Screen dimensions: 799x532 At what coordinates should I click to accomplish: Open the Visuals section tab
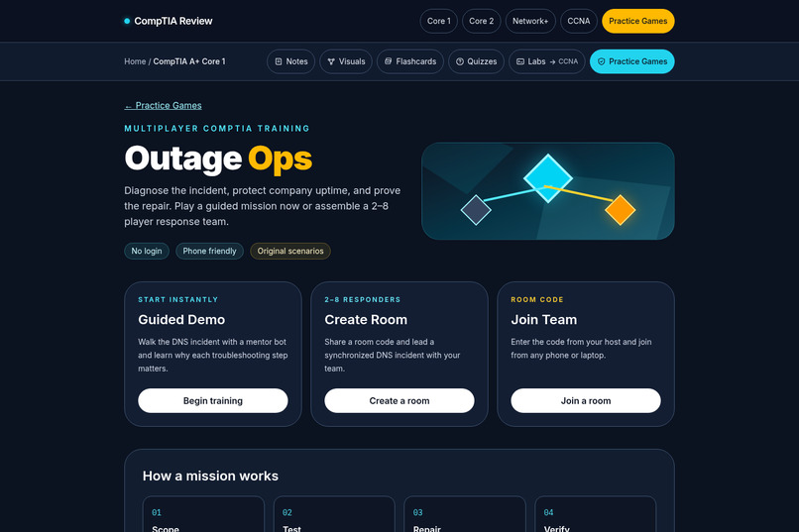click(x=346, y=61)
